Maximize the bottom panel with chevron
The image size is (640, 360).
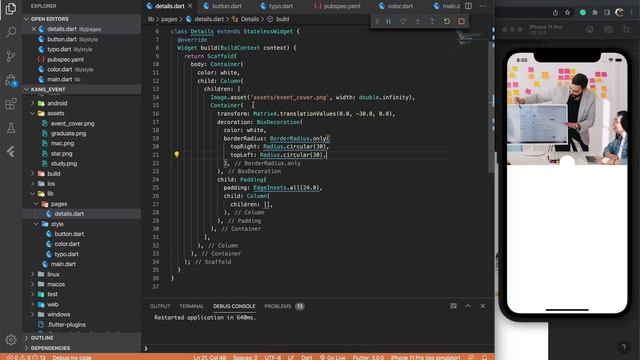[468, 306]
